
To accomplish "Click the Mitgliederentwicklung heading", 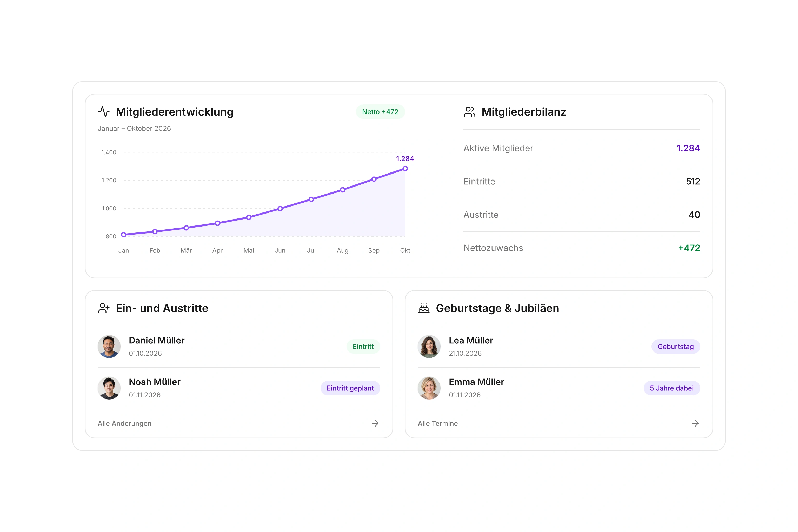I will coord(174,112).
